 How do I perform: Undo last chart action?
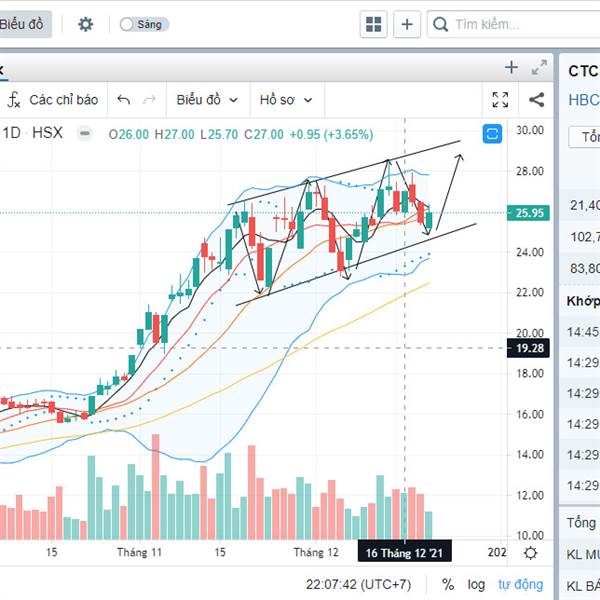pos(124,100)
